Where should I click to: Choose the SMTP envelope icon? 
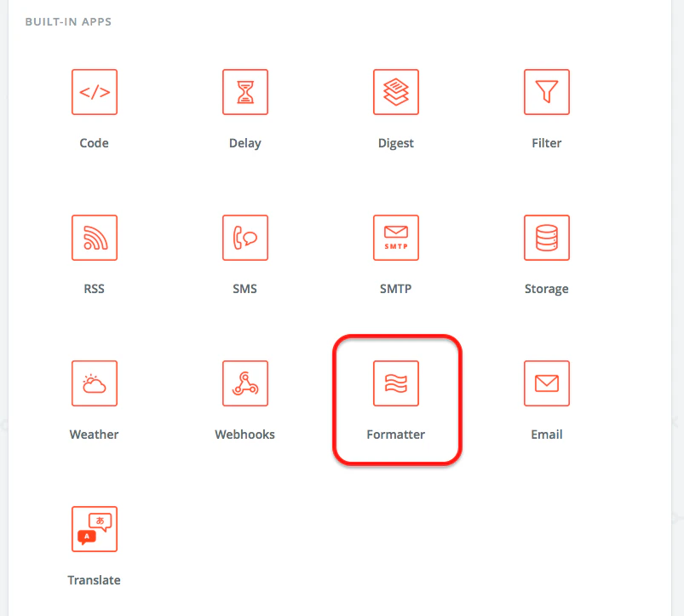(x=396, y=238)
